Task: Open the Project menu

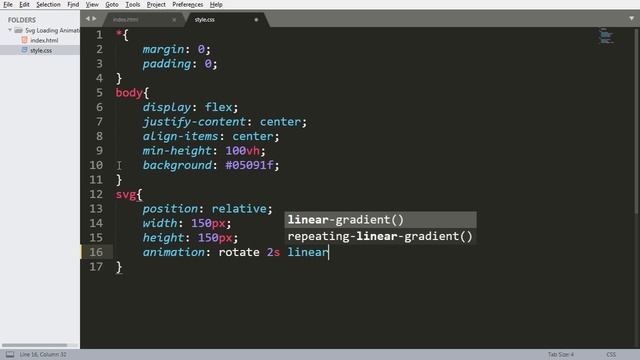Action: click(x=156, y=4)
